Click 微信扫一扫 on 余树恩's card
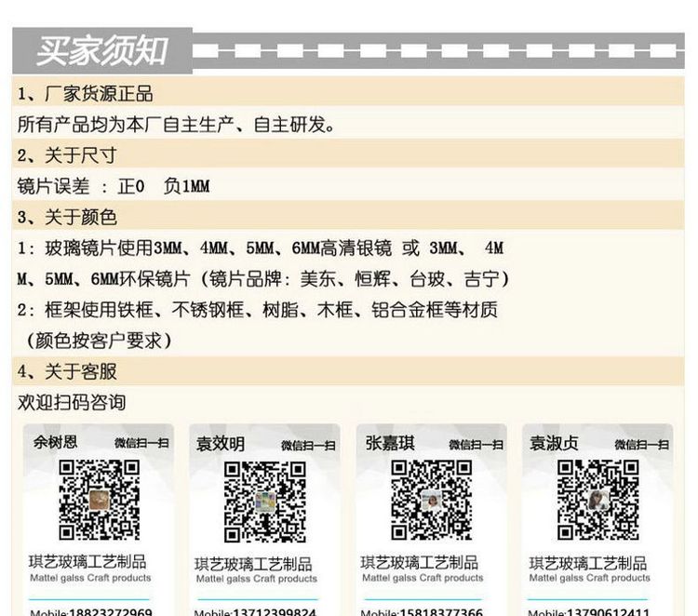Screen dimensions: 698x616 pos(141,443)
